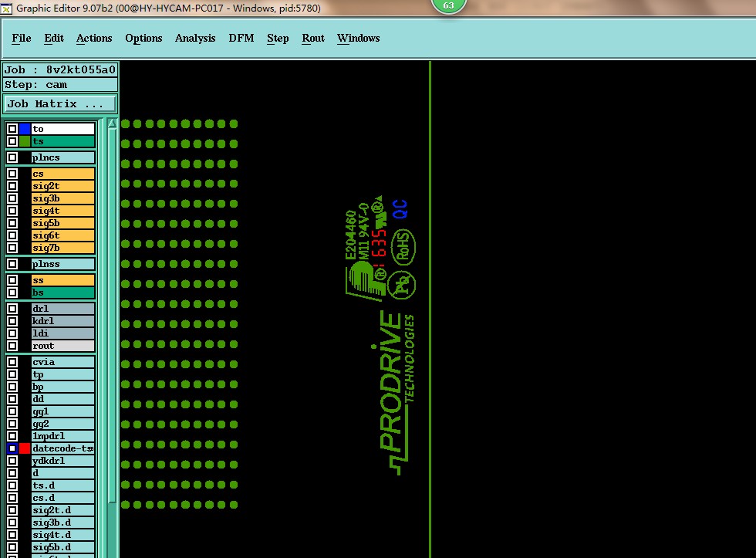Select the 'sig7b' layer row
The image size is (756, 558).
(62, 248)
